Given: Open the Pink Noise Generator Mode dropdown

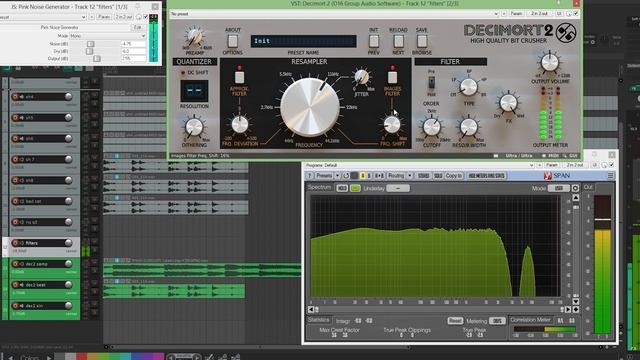Looking at the screenshot, I should point(108,36).
